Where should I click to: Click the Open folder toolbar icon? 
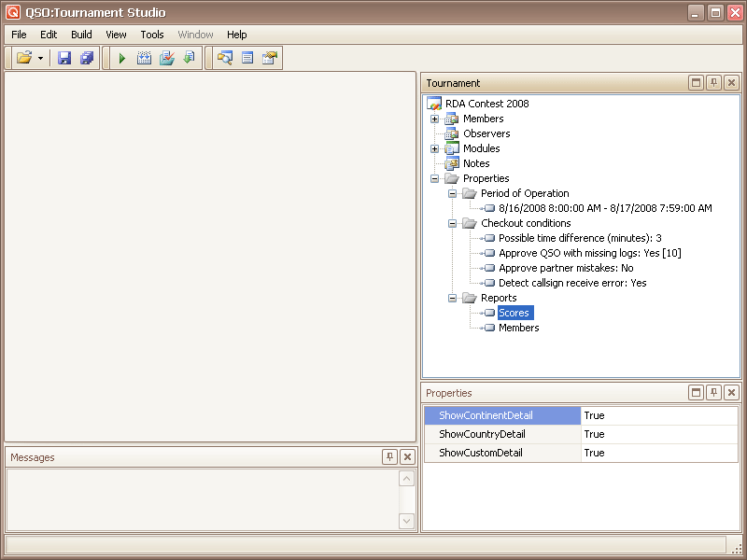(24, 58)
